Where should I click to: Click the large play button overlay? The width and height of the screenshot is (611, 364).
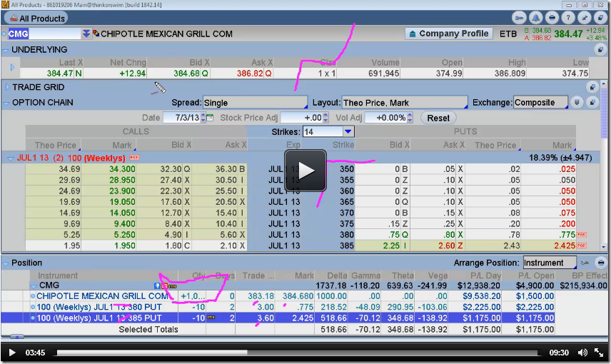pyautogui.click(x=305, y=171)
